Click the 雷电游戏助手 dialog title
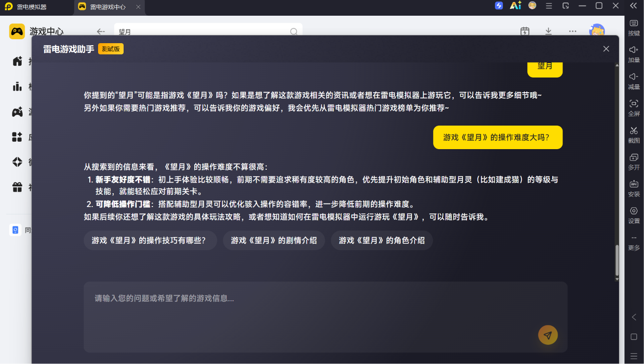Viewport: 644px width, 364px height. coord(69,49)
